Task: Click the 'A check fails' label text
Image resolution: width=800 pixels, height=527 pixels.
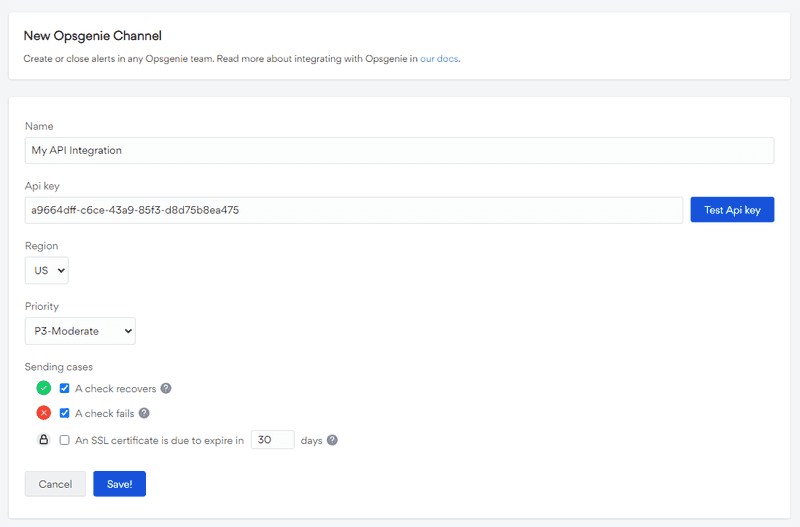Action: click(x=105, y=413)
